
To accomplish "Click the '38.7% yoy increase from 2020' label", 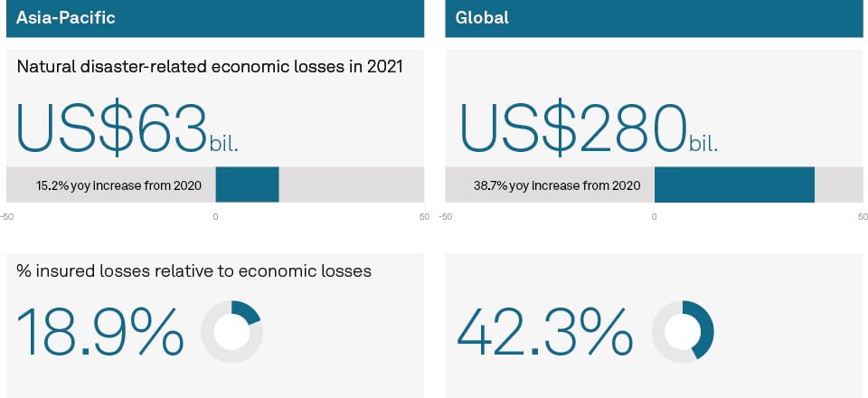I will (557, 185).
